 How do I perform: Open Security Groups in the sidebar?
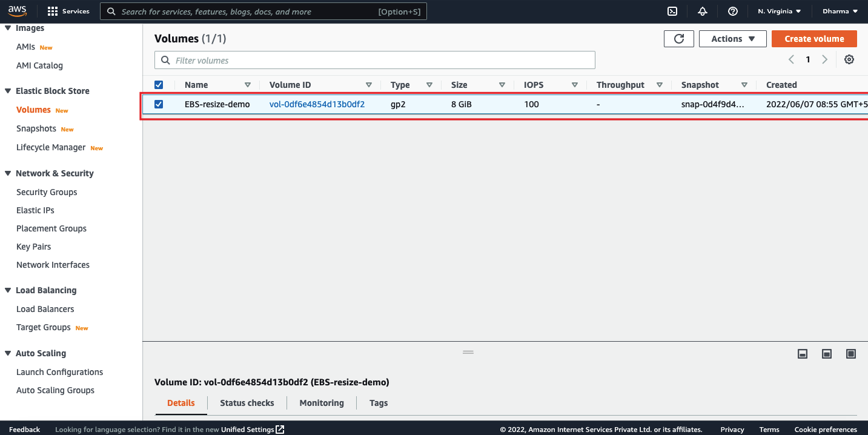[47, 192]
